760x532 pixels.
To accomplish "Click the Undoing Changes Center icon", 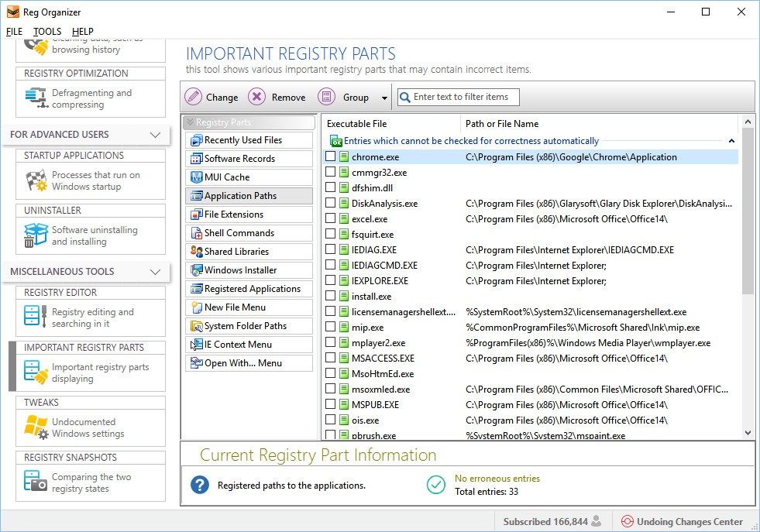I will (x=625, y=522).
